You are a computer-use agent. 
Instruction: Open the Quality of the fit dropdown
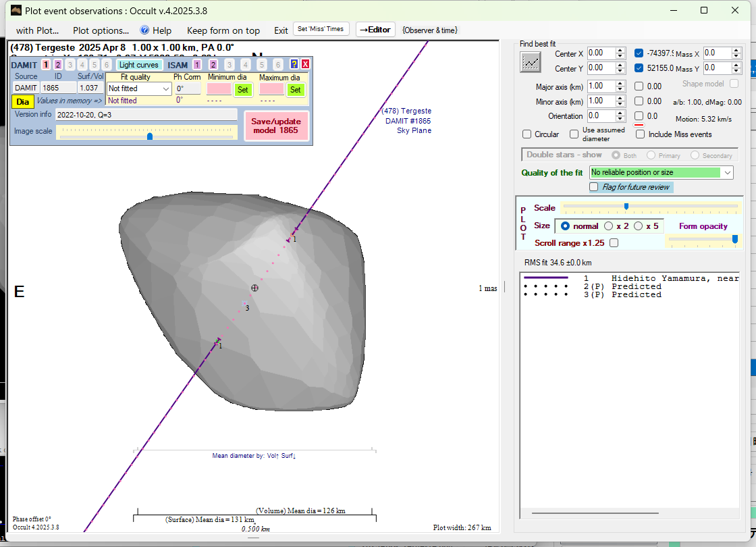coord(727,173)
